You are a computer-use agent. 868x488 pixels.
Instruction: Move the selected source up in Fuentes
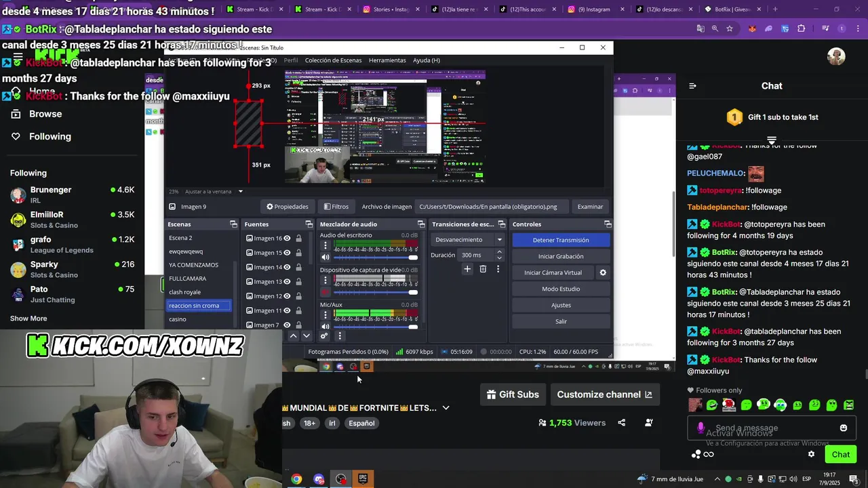(293, 335)
